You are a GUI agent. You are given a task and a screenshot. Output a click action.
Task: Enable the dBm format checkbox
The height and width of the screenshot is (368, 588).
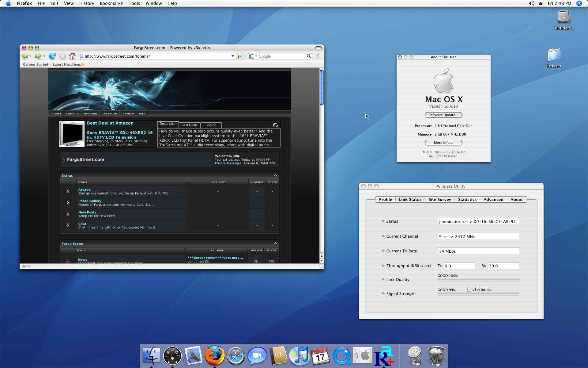click(x=469, y=289)
